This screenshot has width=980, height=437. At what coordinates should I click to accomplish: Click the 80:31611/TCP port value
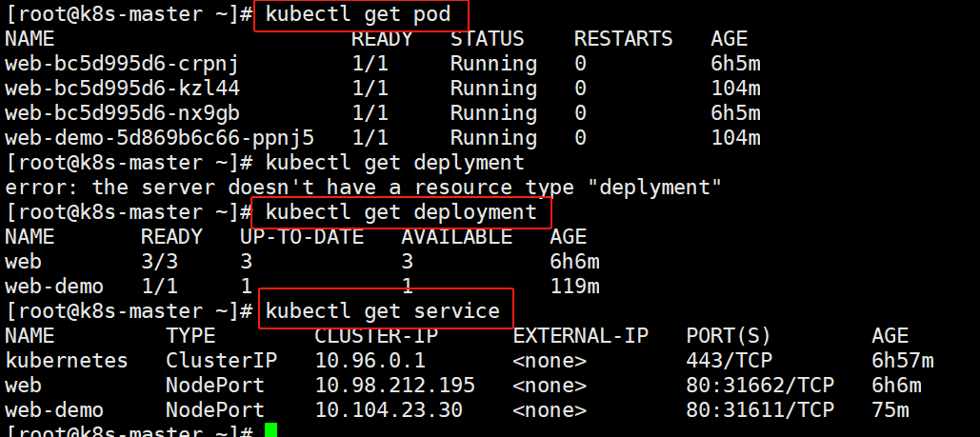(760, 410)
